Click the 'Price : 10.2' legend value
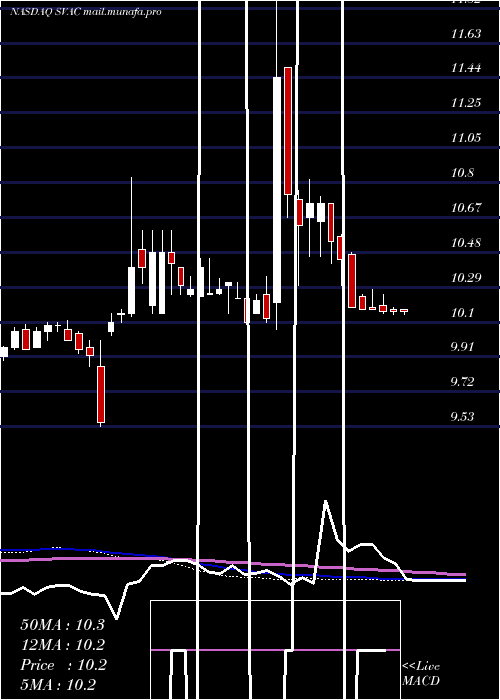The height and width of the screenshot is (700, 500). pos(63,665)
